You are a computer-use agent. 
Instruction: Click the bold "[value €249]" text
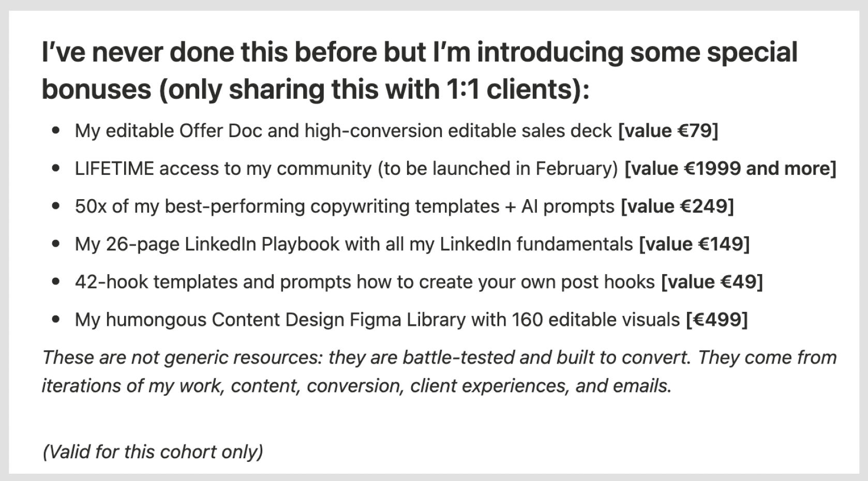click(x=677, y=207)
